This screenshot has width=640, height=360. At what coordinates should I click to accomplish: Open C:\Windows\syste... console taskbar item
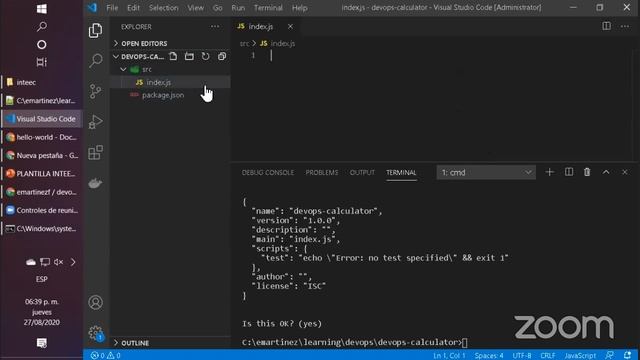tap(42, 229)
